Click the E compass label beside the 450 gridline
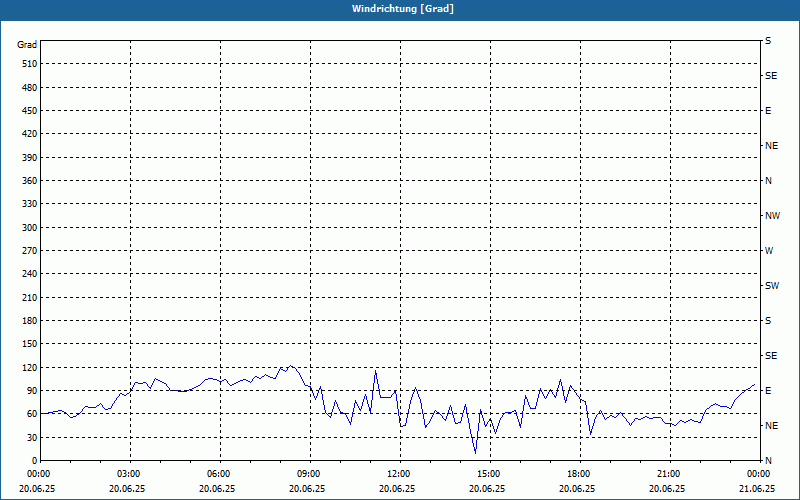 [x=768, y=111]
